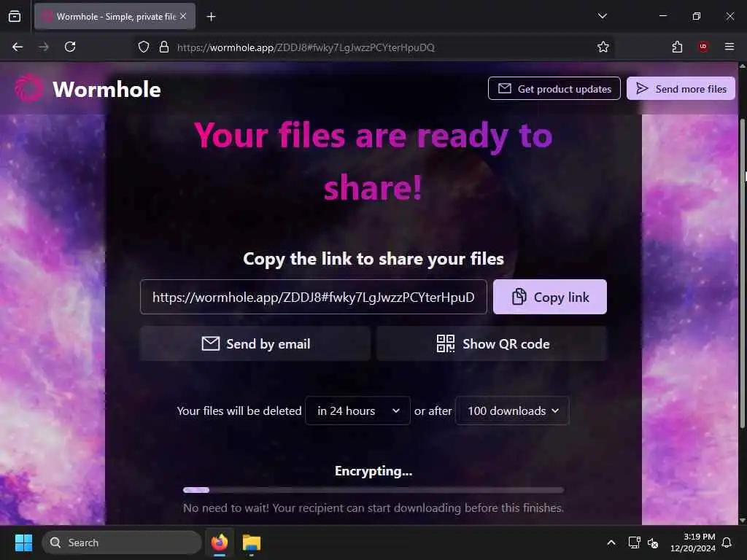The height and width of the screenshot is (560, 747).
Task: Expand the list all tabs chevron
Action: [x=602, y=16]
